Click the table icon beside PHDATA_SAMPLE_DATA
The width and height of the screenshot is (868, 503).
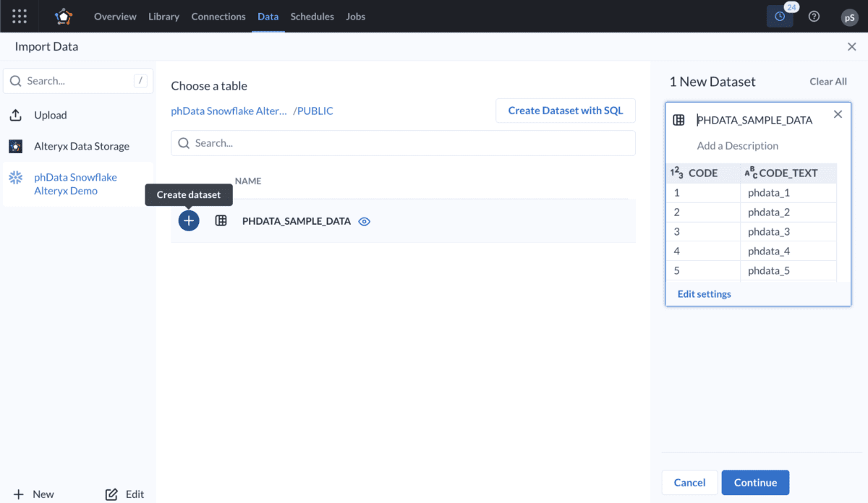tap(221, 220)
